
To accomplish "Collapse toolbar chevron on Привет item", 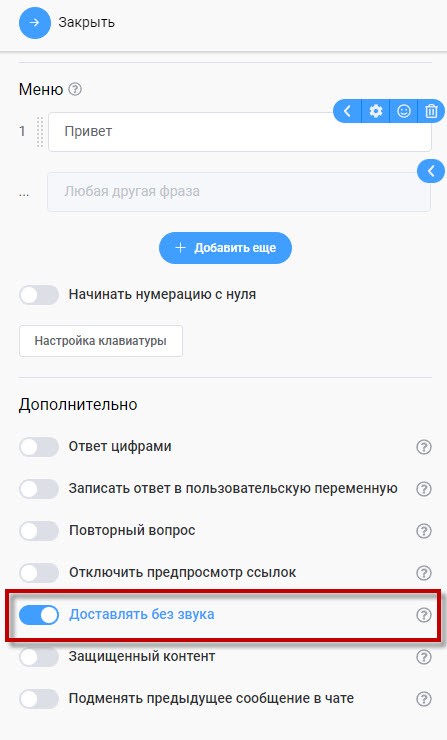I will pyautogui.click(x=347, y=111).
